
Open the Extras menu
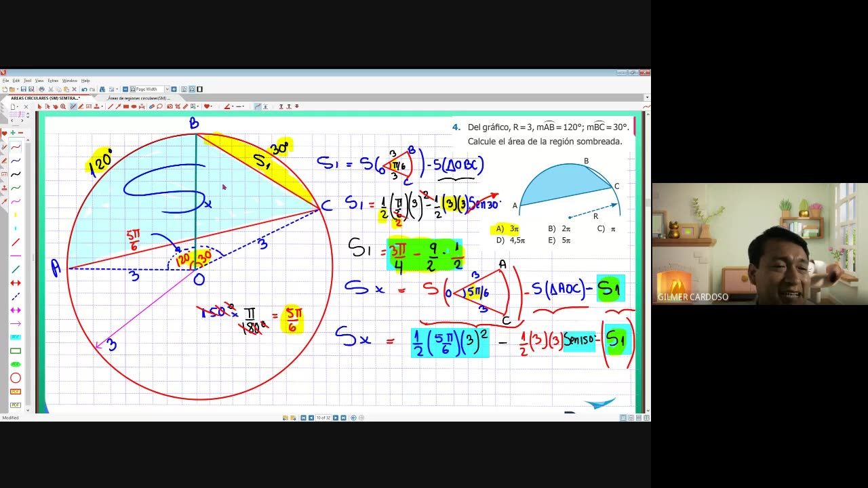(53, 81)
